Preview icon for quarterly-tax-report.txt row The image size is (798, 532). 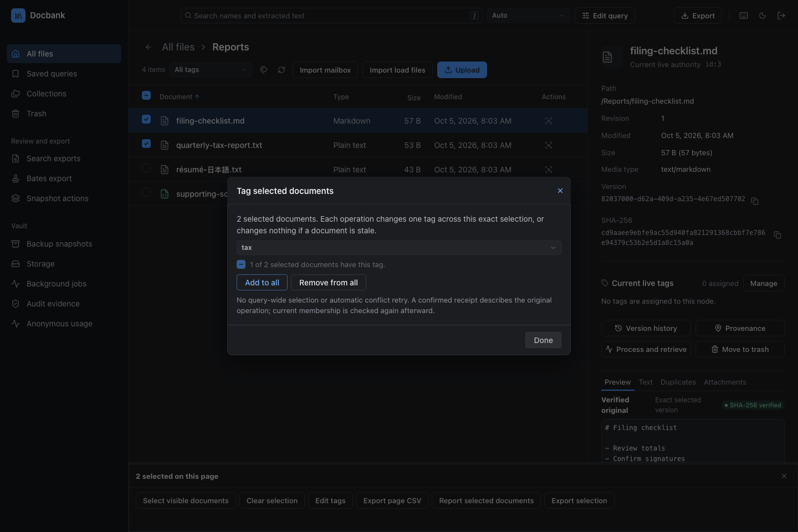(549, 145)
